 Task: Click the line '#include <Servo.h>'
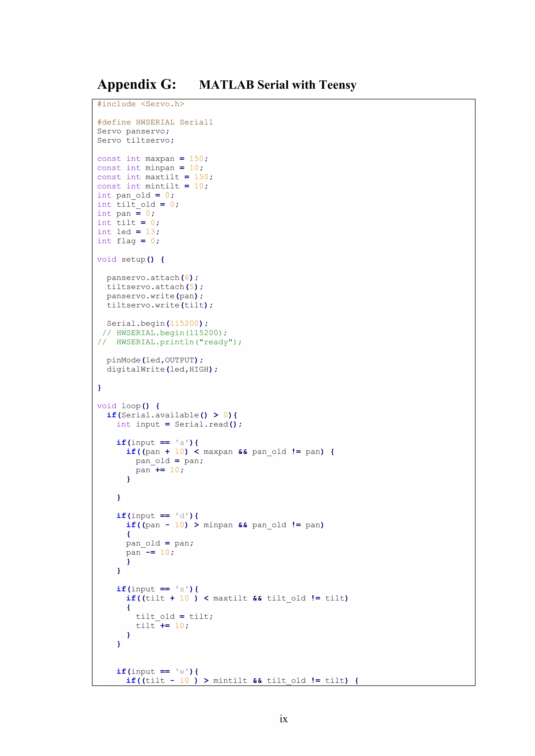[141, 104]
